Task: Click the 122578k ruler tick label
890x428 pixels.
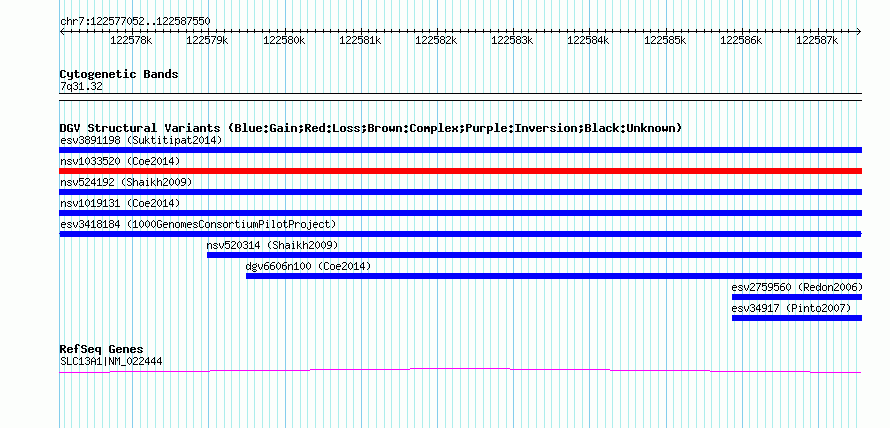Action: pyautogui.click(x=131, y=40)
